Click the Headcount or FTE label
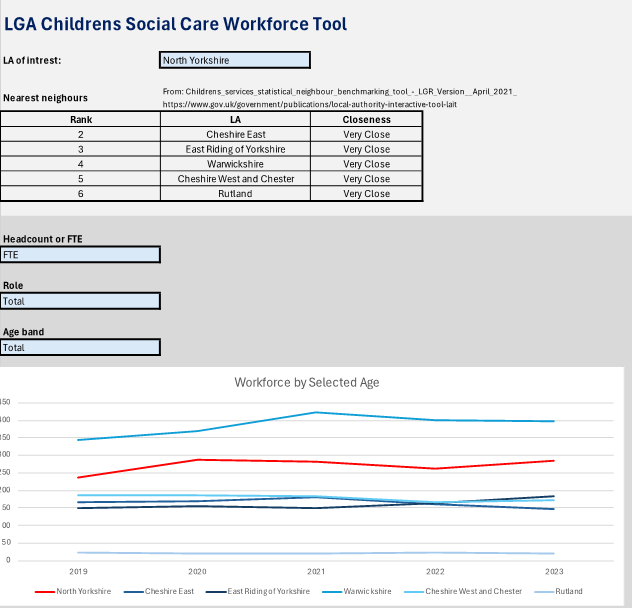 point(43,239)
